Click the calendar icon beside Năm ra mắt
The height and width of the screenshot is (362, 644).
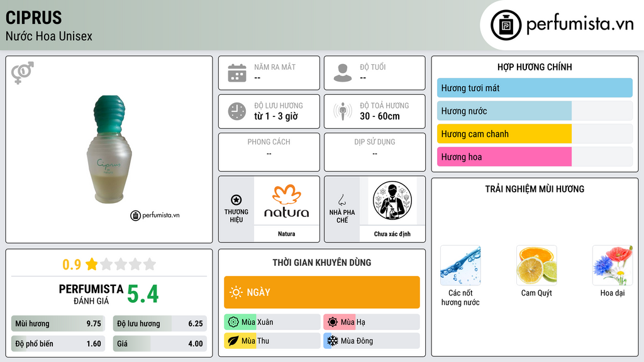coord(237,73)
